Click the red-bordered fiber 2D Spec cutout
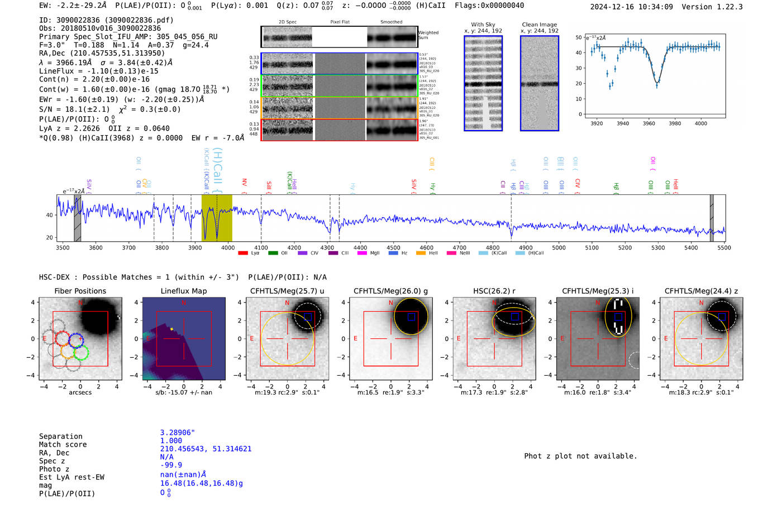The height and width of the screenshot is (532, 782). pos(288,130)
